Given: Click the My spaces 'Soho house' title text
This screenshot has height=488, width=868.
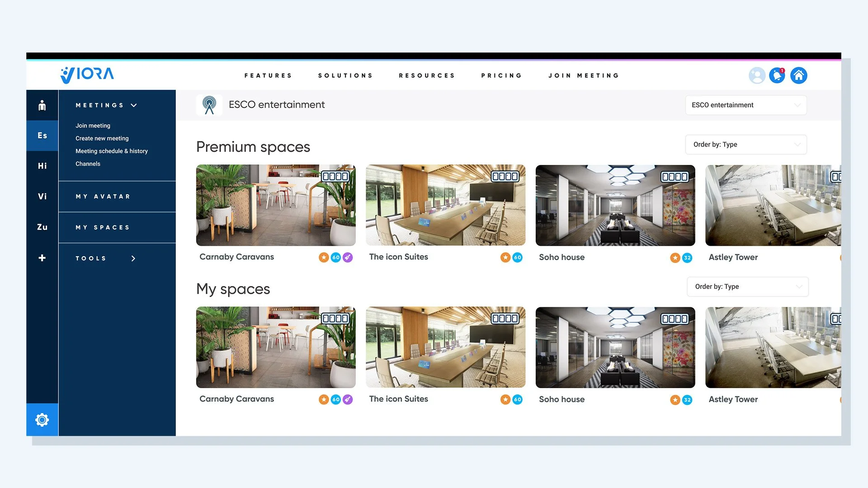Looking at the screenshot, I should [x=561, y=399].
